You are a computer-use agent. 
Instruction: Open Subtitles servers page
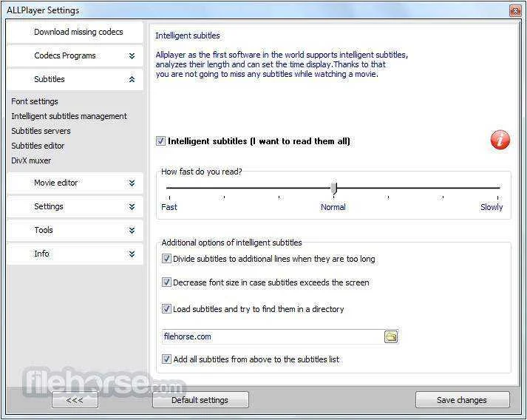[x=41, y=131]
